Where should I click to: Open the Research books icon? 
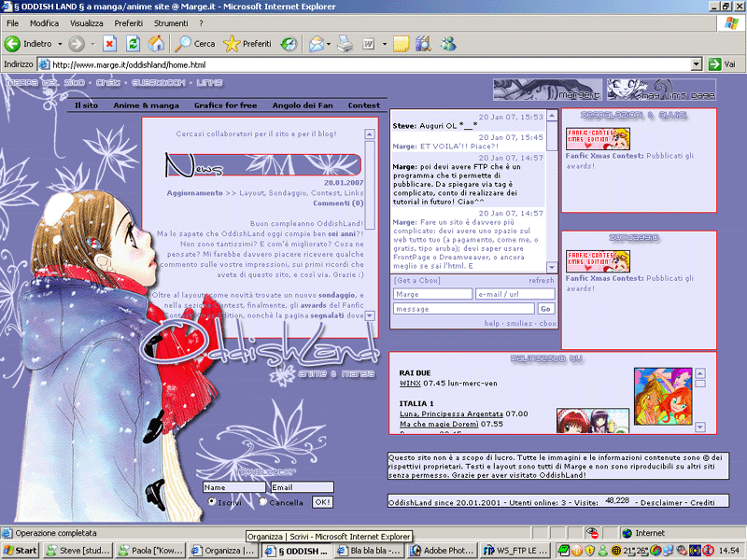pos(423,44)
